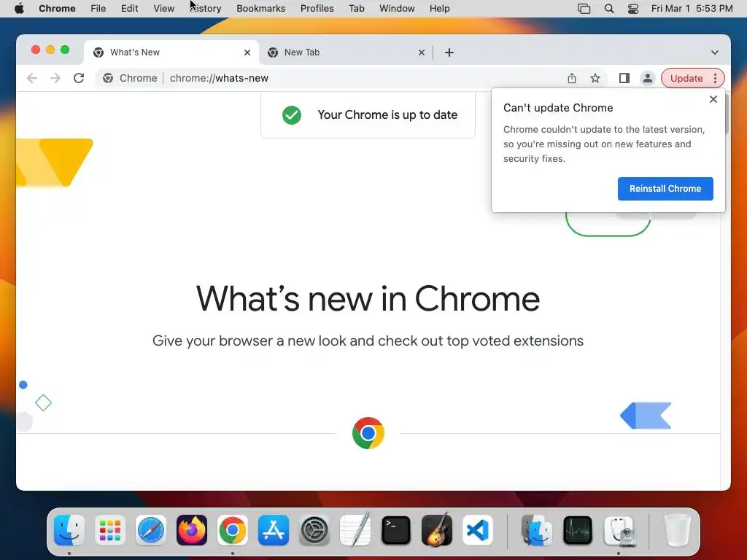Switch to the New Tab tab
Image resolution: width=747 pixels, height=560 pixels.
pos(346,52)
